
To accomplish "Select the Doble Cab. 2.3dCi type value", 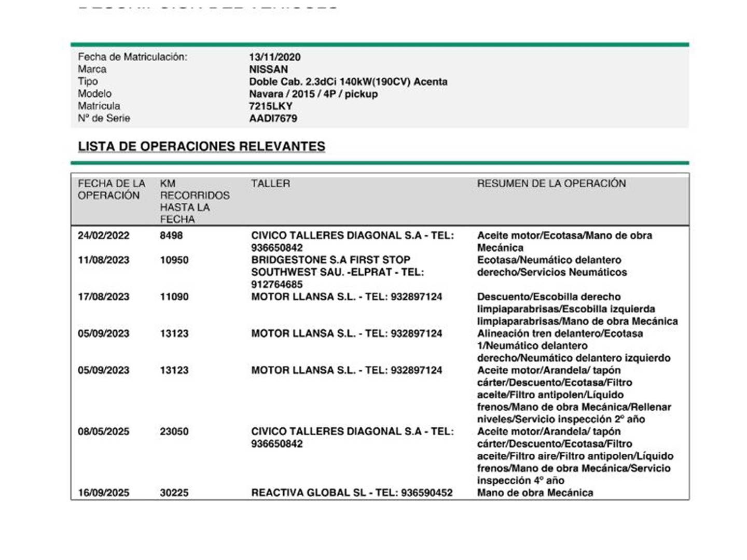I will tap(348, 81).
